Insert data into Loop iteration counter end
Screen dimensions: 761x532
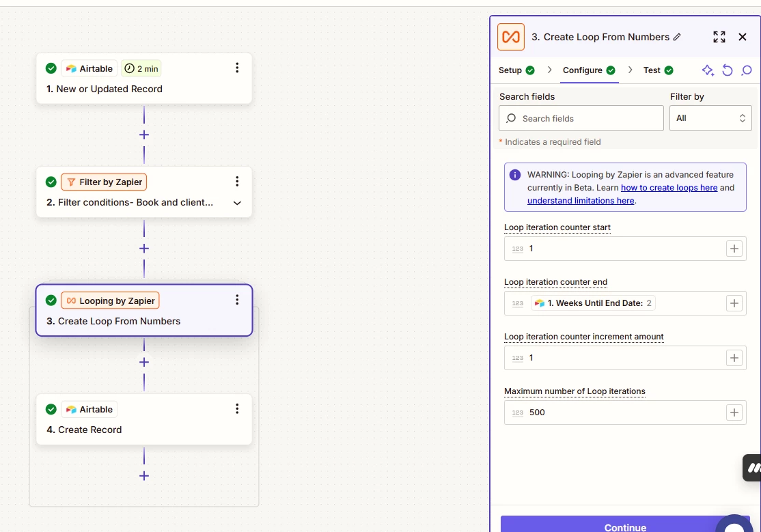point(734,303)
